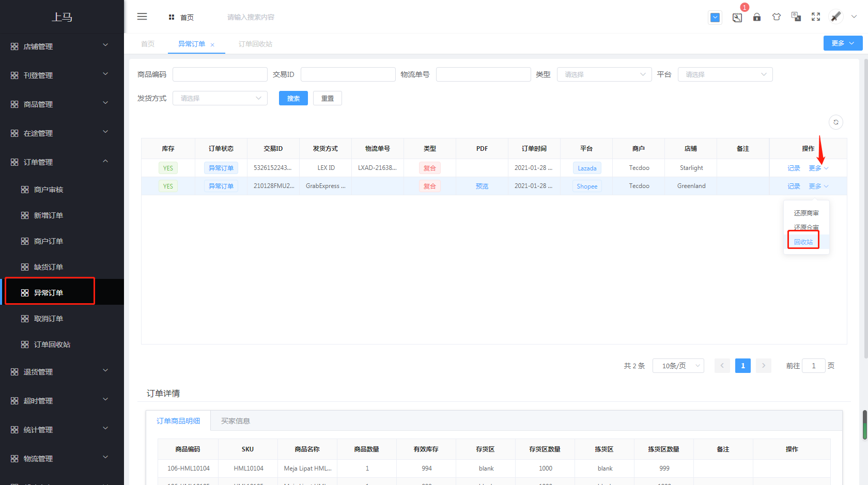Screen dimensions: 868x485
Task: Open the 发货方式 select dropdown
Action: point(220,98)
